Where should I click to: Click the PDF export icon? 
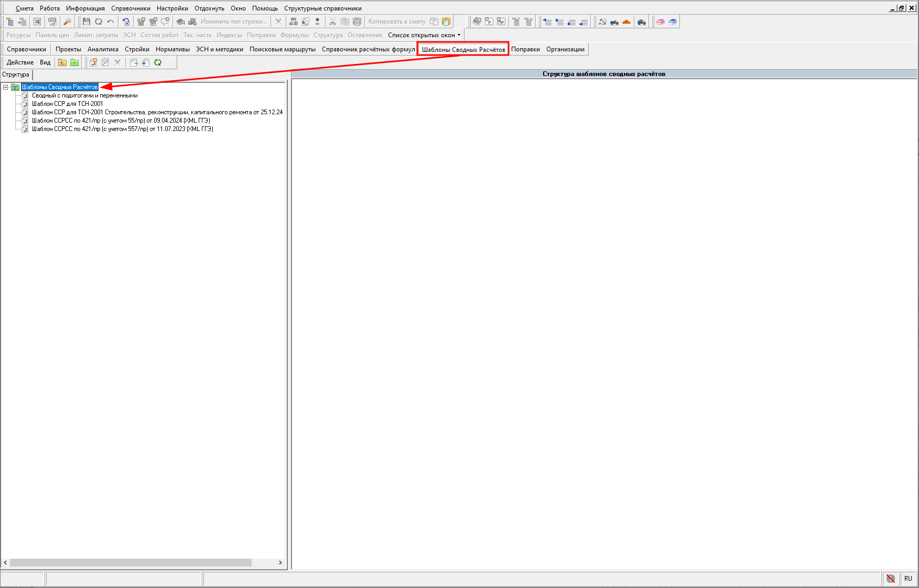pos(52,21)
